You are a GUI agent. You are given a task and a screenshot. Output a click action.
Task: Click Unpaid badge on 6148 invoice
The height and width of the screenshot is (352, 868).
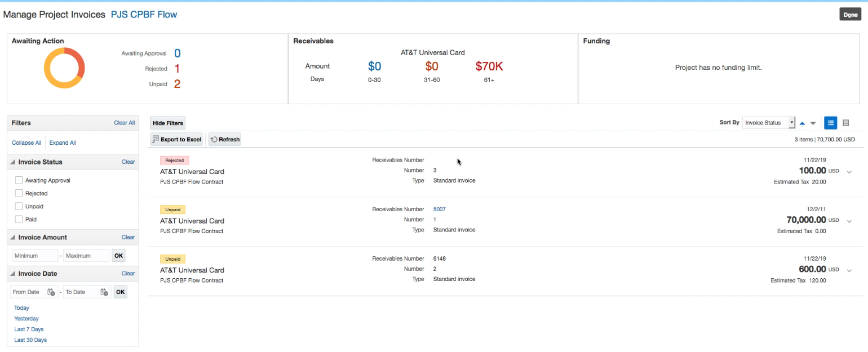pyautogui.click(x=172, y=259)
